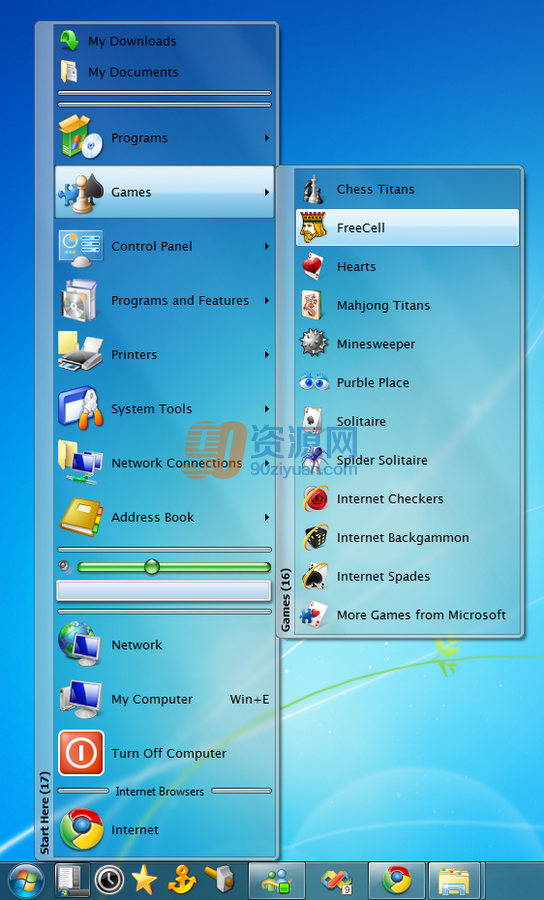The height and width of the screenshot is (900, 544).
Task: Click the red Turn Off Computer icon
Action: [x=81, y=753]
